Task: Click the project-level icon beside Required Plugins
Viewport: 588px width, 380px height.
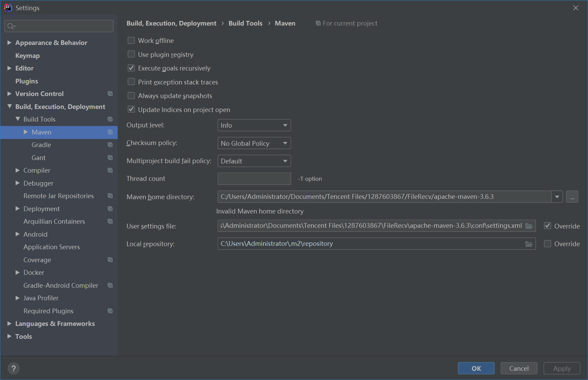Action: click(x=110, y=311)
